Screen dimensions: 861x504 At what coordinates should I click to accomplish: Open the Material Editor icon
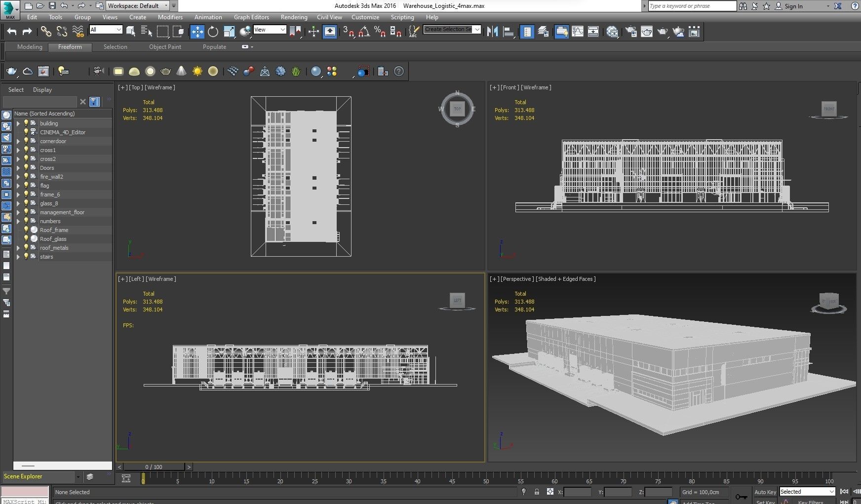[612, 32]
